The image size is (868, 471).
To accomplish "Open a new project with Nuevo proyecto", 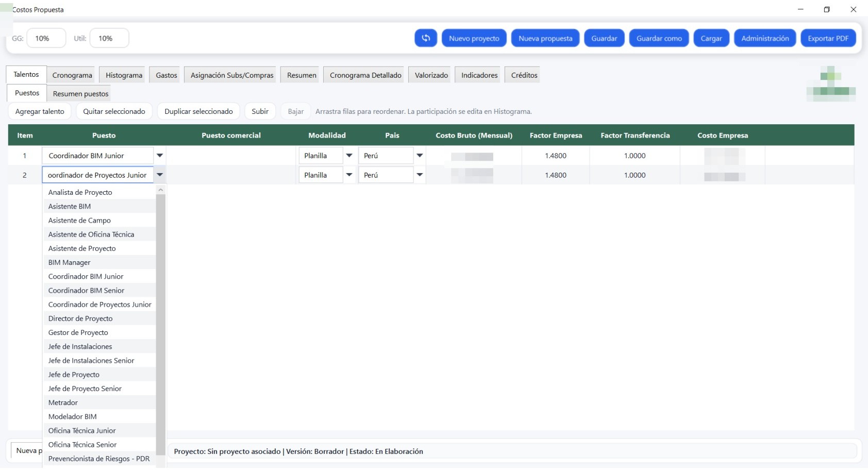I will tap(474, 38).
